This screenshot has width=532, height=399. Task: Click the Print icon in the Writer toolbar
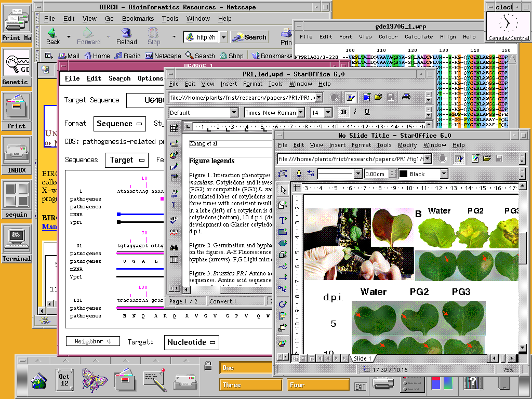pyautogui.click(x=406, y=97)
